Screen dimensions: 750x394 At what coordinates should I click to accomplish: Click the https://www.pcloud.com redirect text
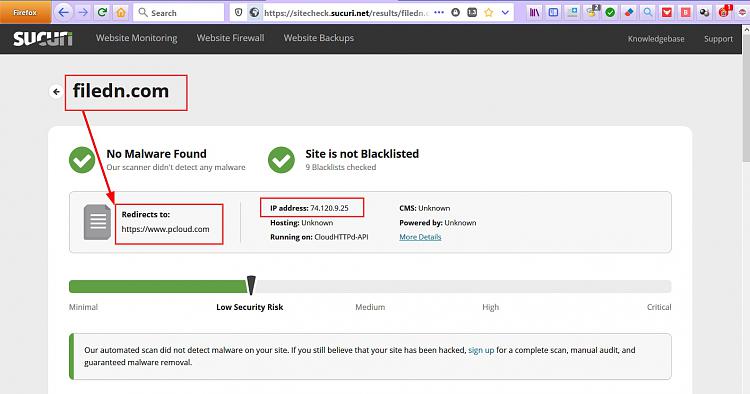point(165,229)
